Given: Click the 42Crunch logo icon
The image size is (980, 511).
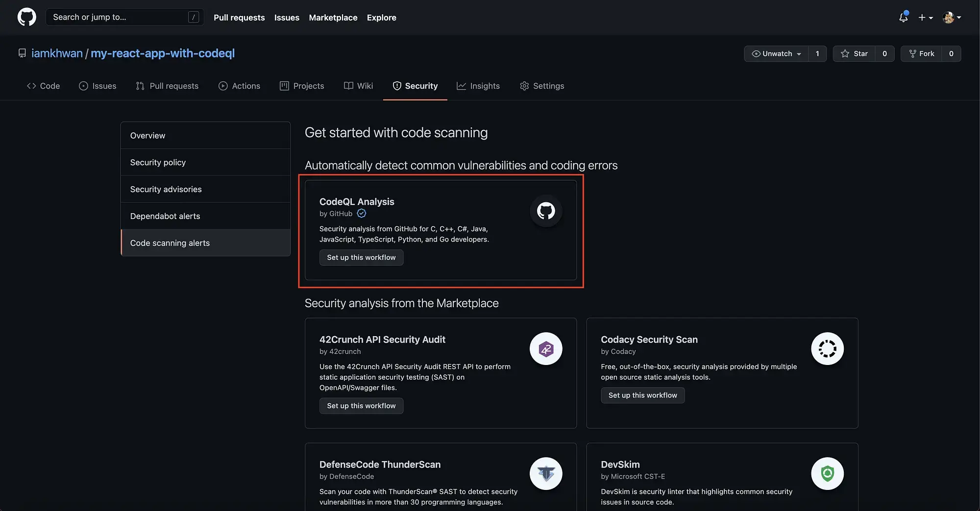Looking at the screenshot, I should [546, 349].
